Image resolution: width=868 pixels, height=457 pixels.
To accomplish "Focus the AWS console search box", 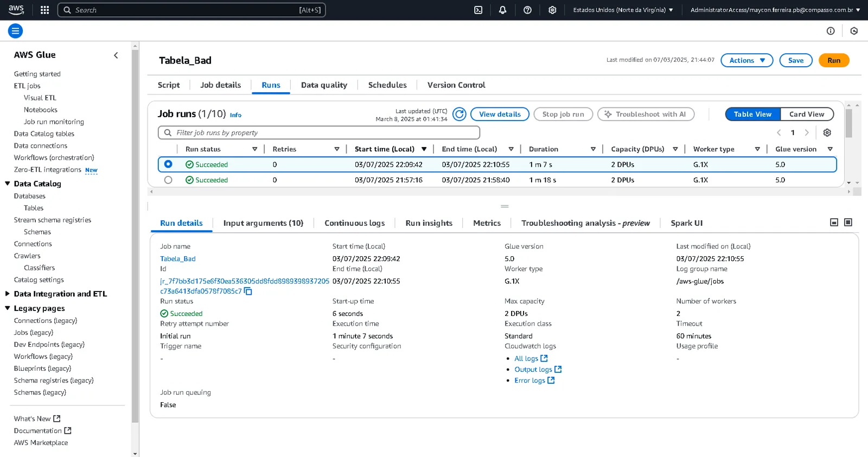I will 192,10.
